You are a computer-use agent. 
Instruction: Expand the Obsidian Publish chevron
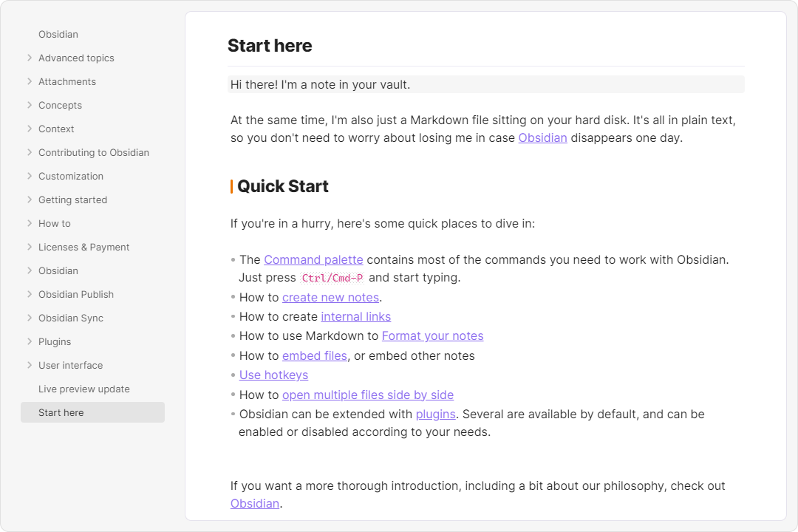click(x=30, y=294)
